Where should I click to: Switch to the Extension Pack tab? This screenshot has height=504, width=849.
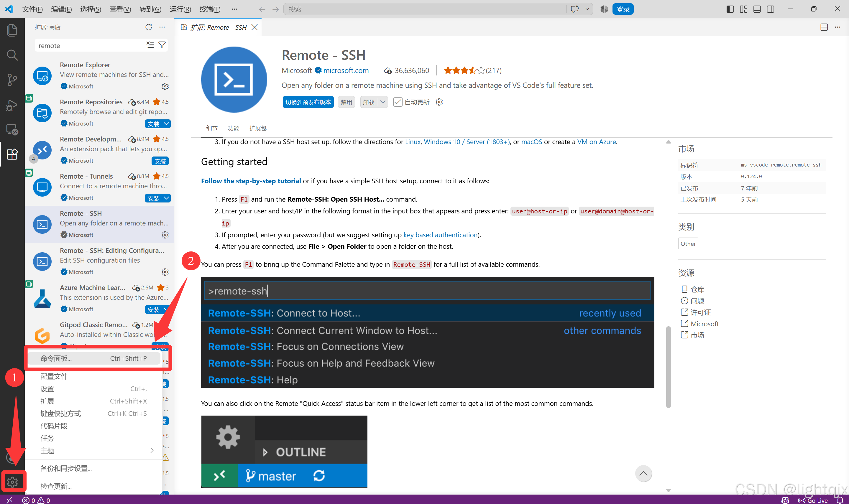coord(258,129)
